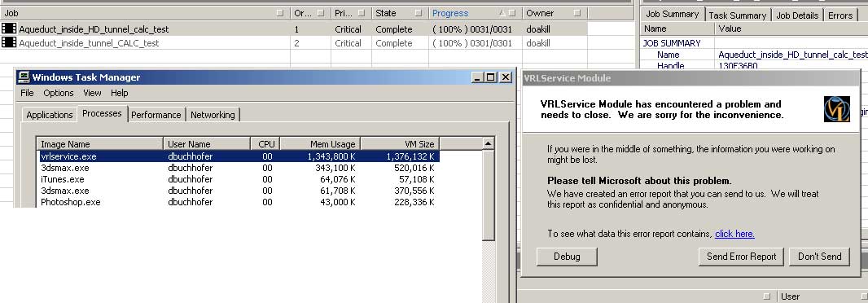Screen dimensions: 868x303
Task: Click the Task Manager title bar icon
Action: (x=24, y=77)
